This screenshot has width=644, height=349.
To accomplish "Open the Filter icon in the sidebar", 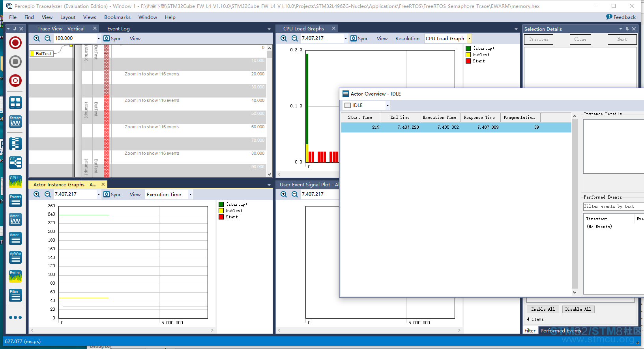I will point(15,295).
